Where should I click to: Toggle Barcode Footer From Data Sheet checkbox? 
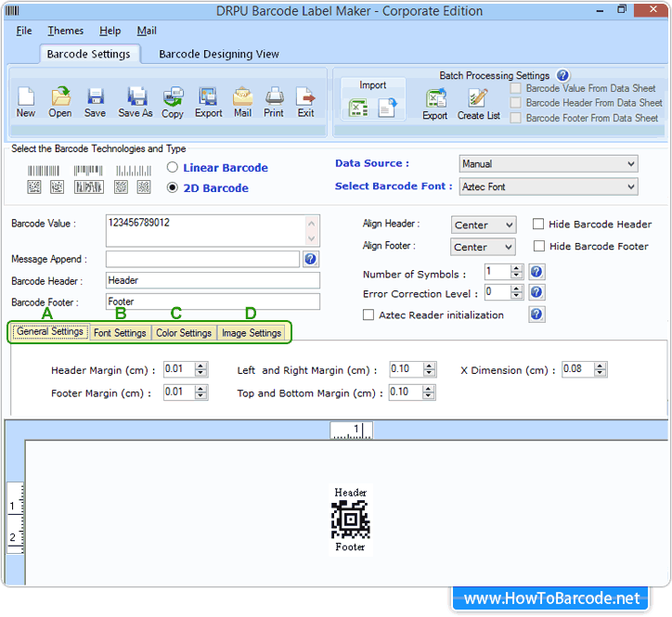pyautogui.click(x=515, y=118)
